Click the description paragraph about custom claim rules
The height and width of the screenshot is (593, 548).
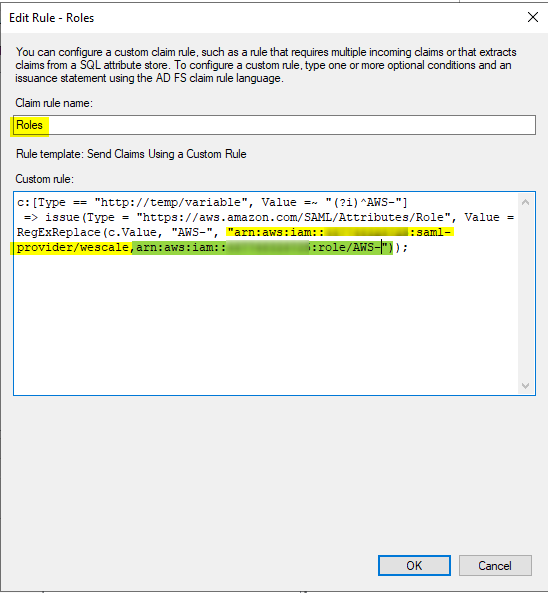click(x=266, y=65)
